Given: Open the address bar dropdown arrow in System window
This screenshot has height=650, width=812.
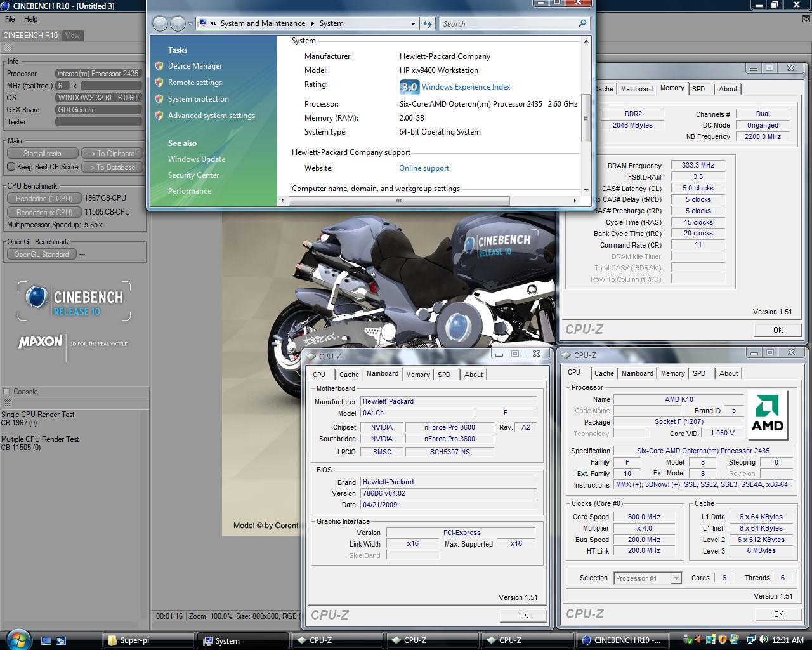Looking at the screenshot, I should (413, 23).
